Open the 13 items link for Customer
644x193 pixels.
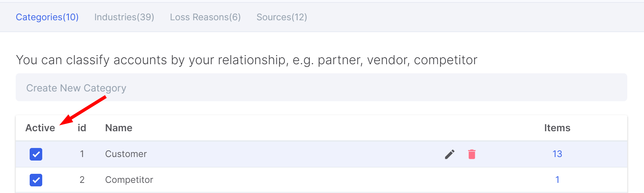point(557,154)
